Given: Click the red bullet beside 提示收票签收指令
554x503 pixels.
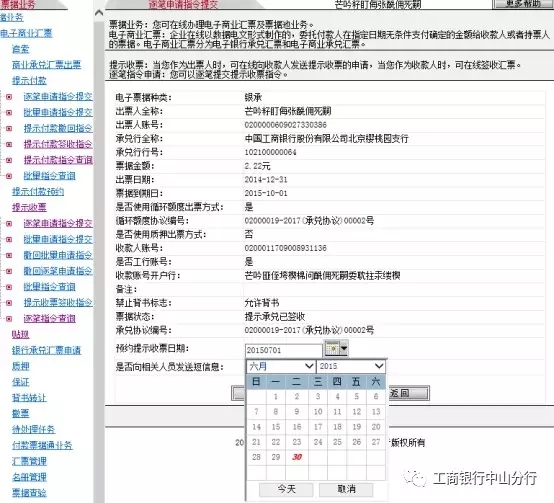Looking at the screenshot, I should pos(9,303).
